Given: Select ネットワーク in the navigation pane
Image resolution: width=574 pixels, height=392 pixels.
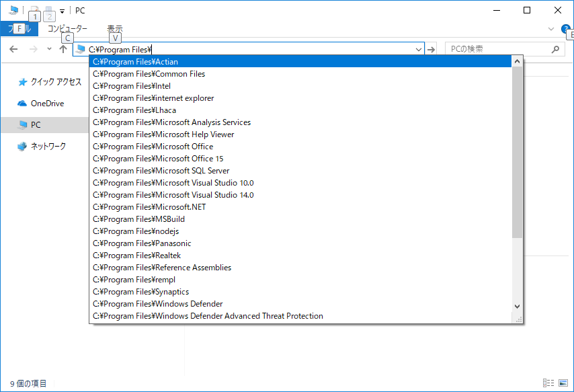Looking at the screenshot, I should (x=48, y=146).
